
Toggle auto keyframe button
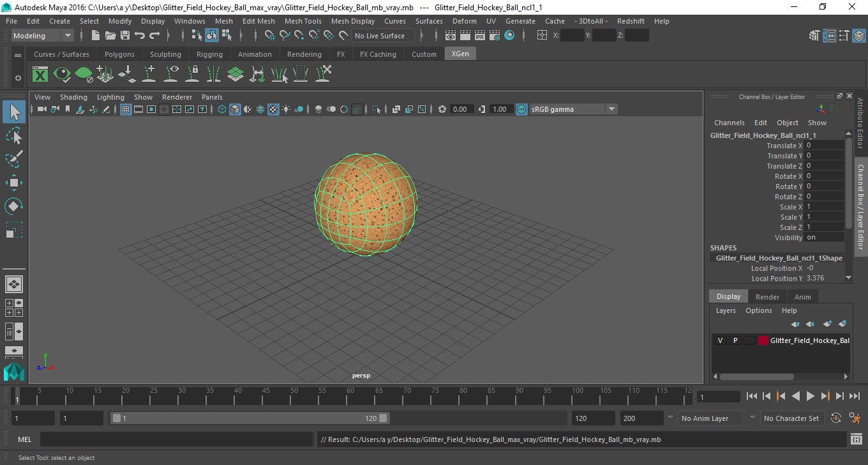(835, 418)
